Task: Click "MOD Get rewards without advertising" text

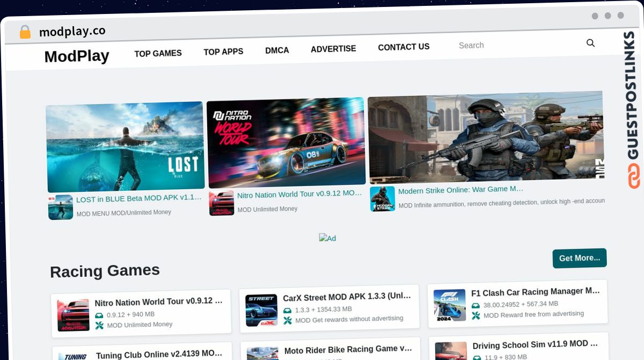Action: click(349, 319)
